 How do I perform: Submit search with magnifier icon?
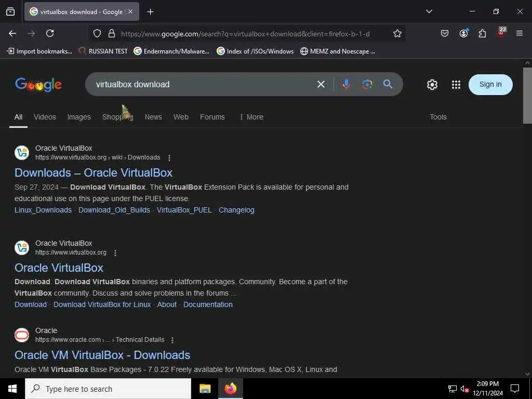coord(388,84)
